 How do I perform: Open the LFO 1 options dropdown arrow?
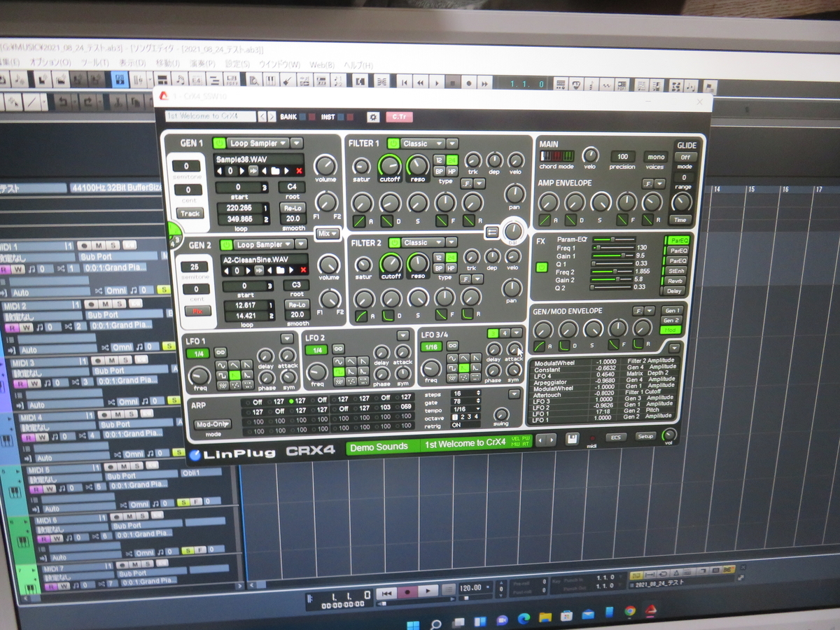288,339
